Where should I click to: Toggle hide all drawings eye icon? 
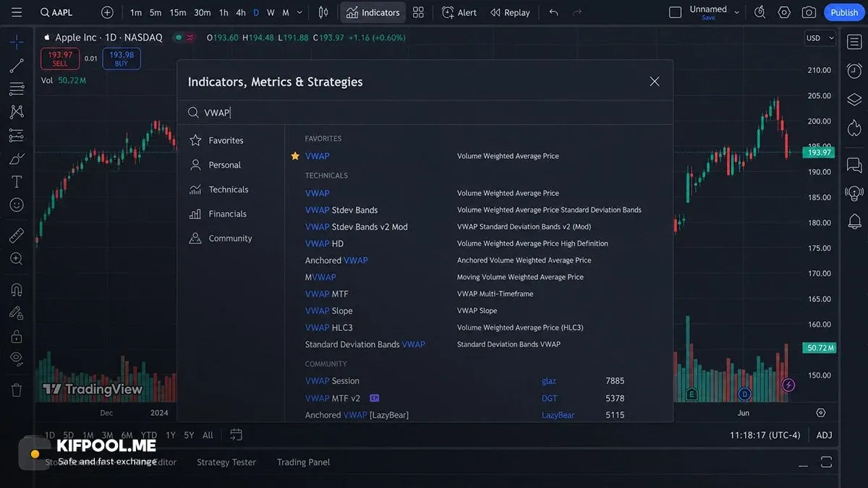[17, 358]
